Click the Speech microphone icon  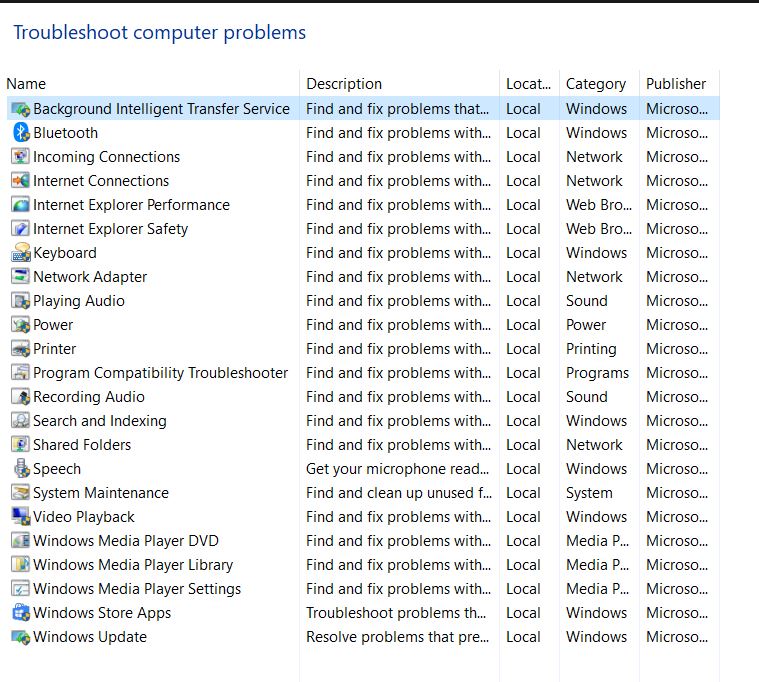point(20,469)
